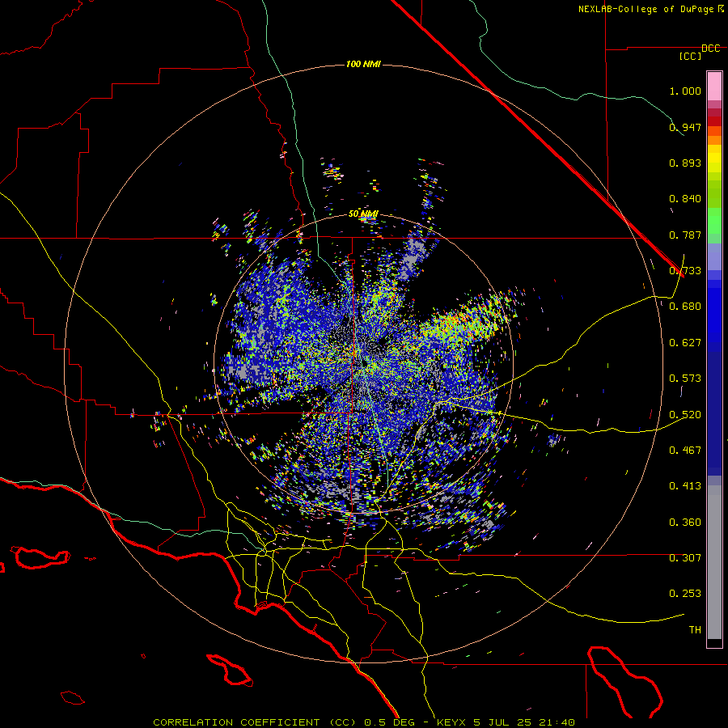Select the 0.627 legend value

click(685, 343)
